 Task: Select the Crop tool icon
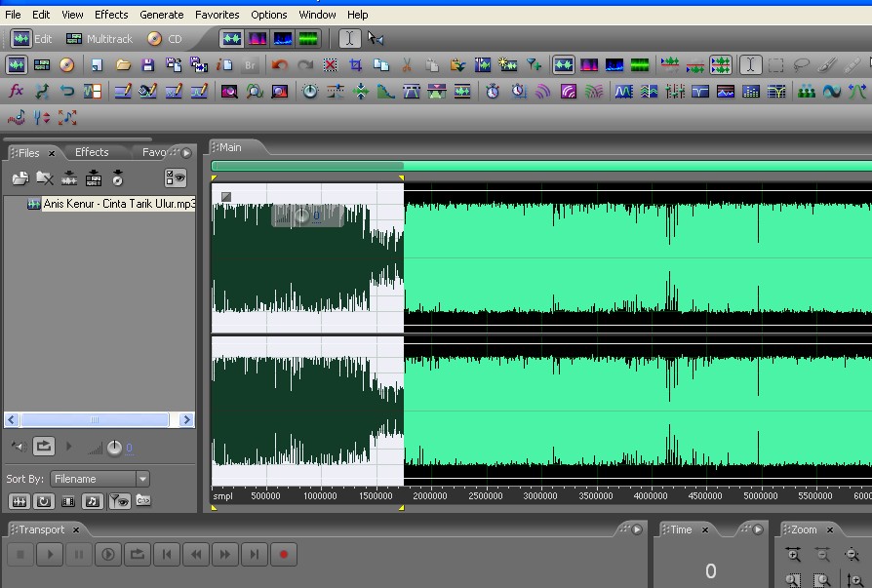(x=355, y=65)
